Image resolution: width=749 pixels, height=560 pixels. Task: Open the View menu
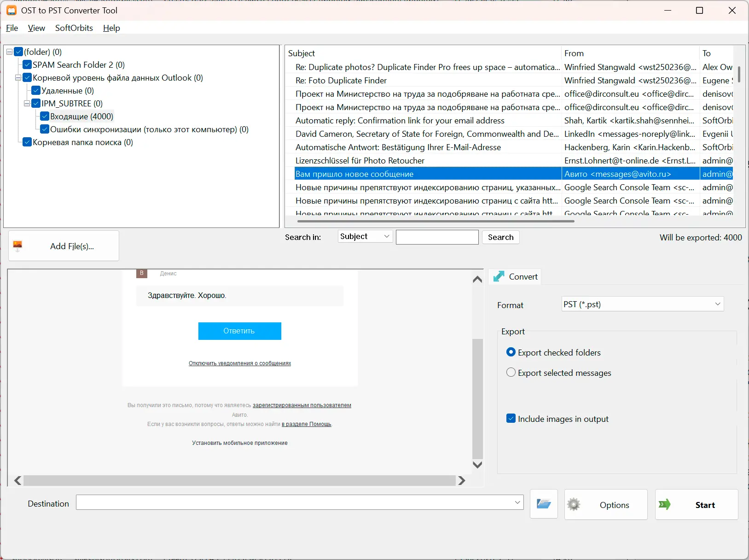pyautogui.click(x=36, y=28)
